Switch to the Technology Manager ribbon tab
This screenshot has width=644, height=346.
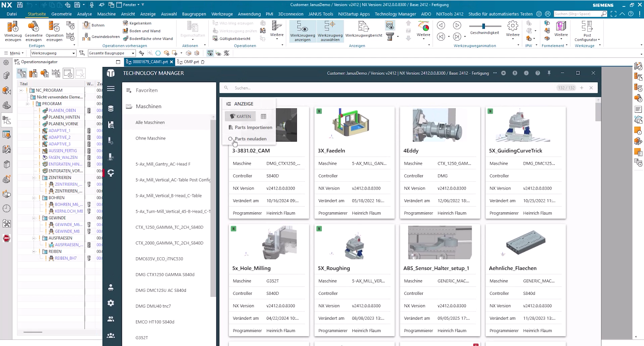395,14
